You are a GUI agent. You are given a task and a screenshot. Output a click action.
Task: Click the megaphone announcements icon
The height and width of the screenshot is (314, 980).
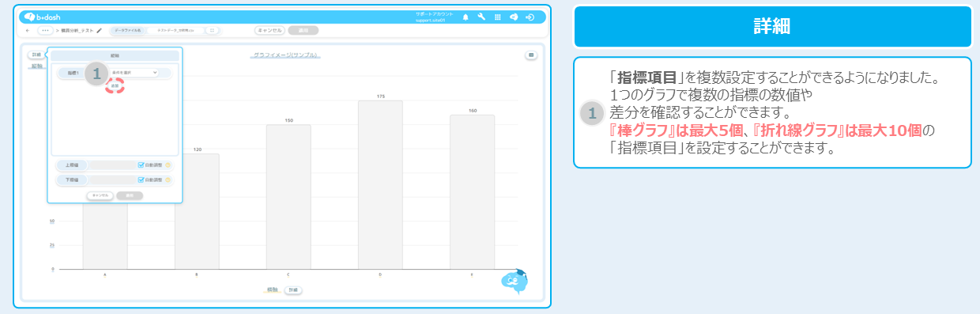(x=513, y=17)
